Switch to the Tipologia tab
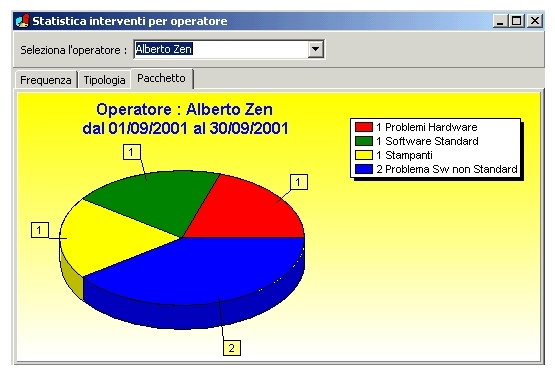Viewport: 555px width, 375px height. [104, 80]
